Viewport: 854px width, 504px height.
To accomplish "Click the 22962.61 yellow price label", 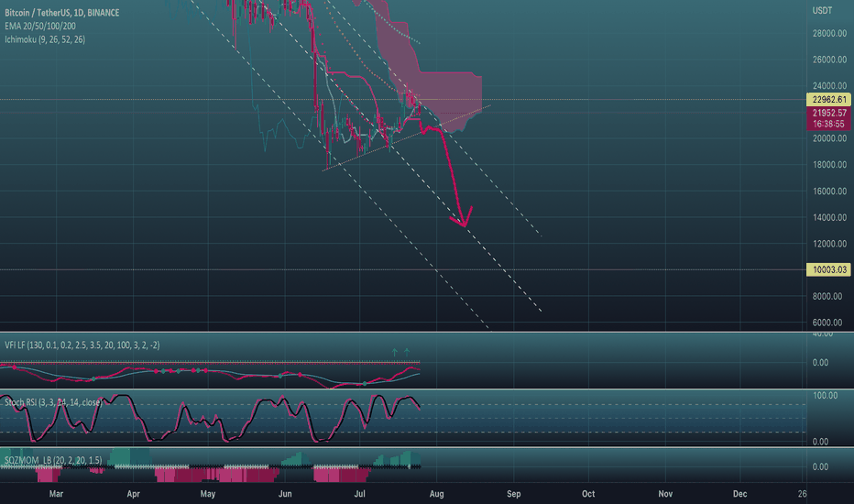I will tap(828, 99).
